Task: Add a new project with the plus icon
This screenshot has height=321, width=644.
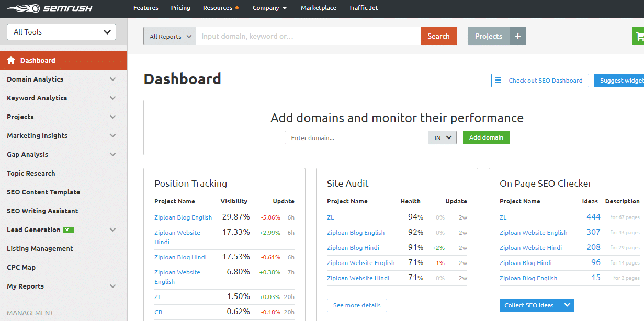Action: click(517, 36)
